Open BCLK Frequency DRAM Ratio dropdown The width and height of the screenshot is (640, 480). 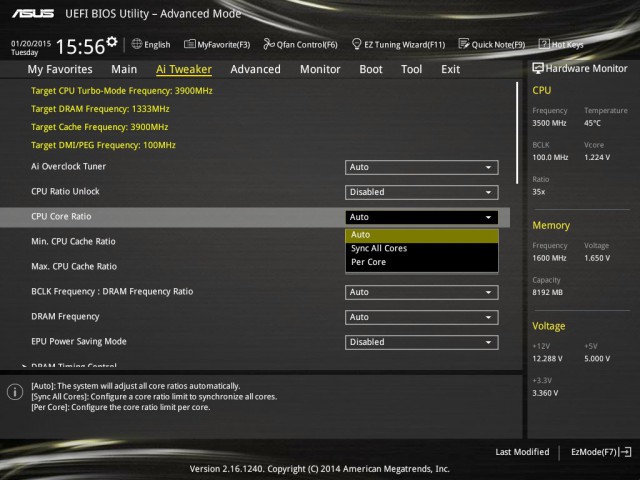pos(422,292)
